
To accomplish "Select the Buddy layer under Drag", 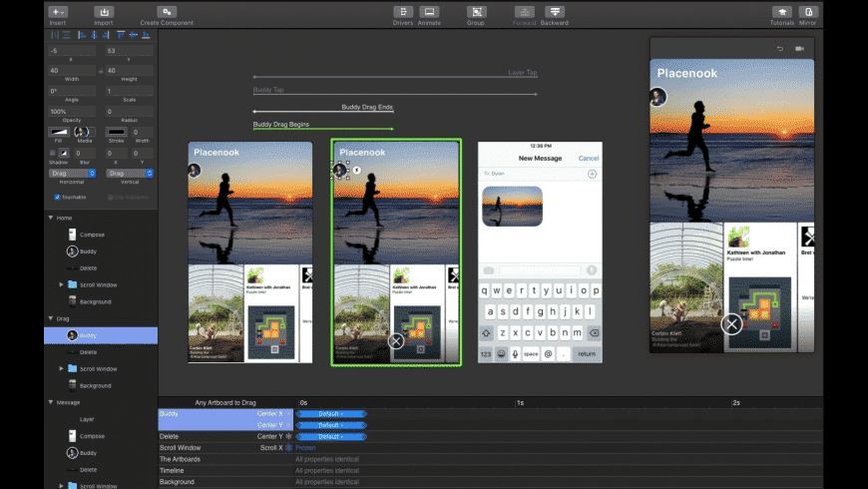I will pyautogui.click(x=101, y=335).
